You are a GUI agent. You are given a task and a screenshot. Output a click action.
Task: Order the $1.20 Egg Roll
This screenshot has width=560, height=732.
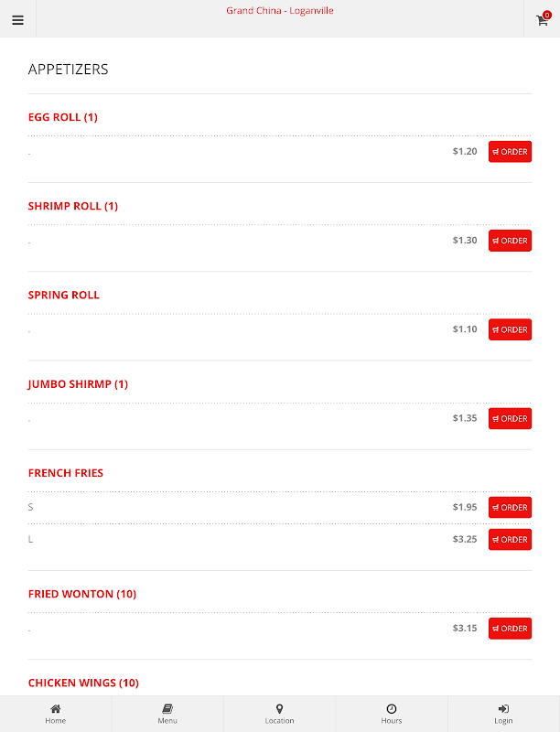click(x=510, y=152)
